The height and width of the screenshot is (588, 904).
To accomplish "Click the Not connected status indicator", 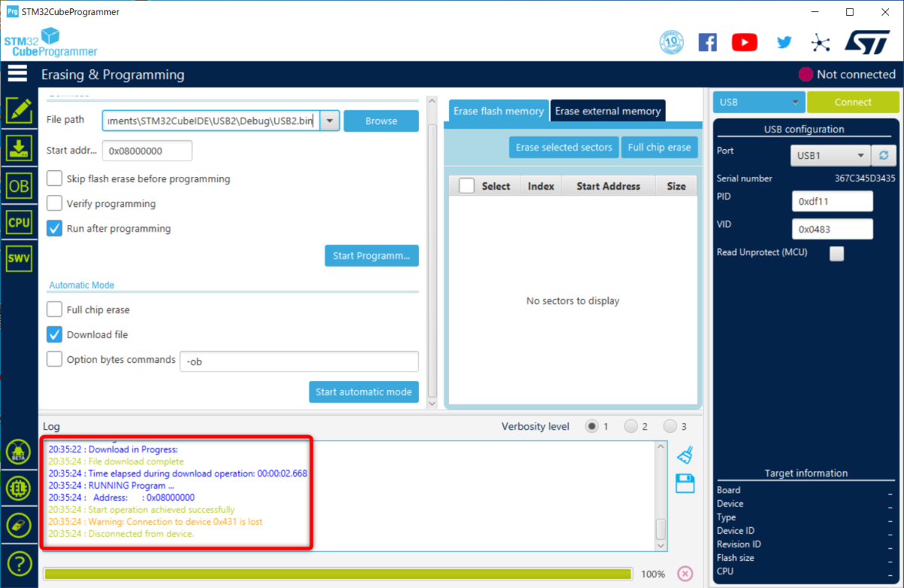I will click(x=847, y=75).
